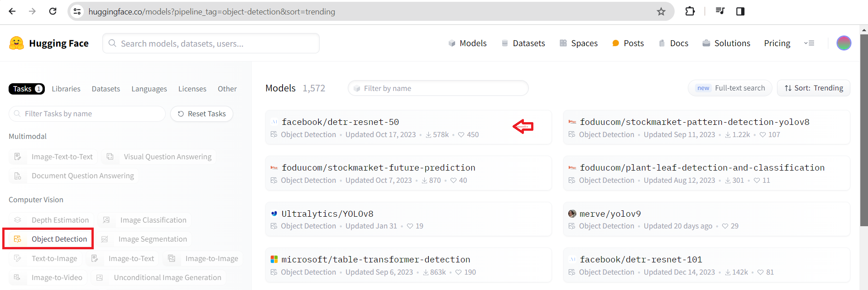Toggle the browser side panel icon
The image size is (868, 290).
pos(740,11)
